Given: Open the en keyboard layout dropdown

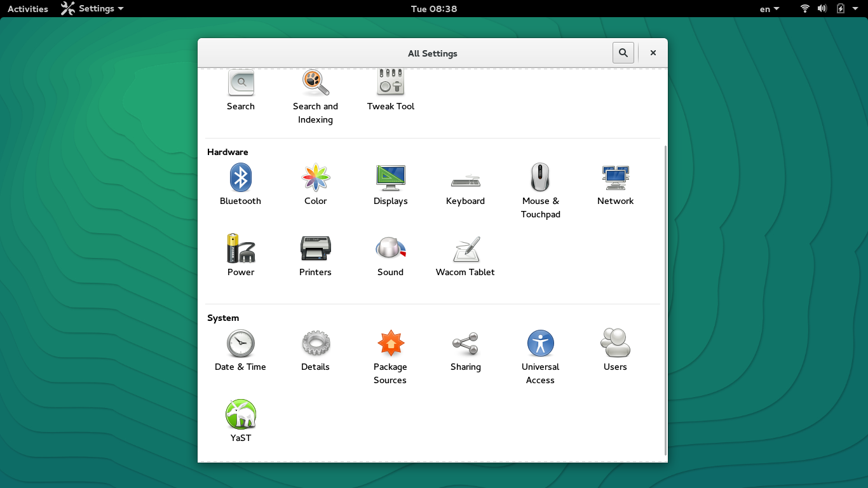Looking at the screenshot, I should pos(769,9).
